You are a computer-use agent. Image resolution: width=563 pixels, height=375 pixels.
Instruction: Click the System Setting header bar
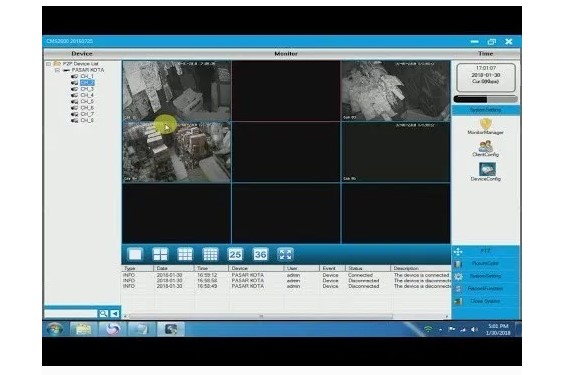(x=486, y=110)
